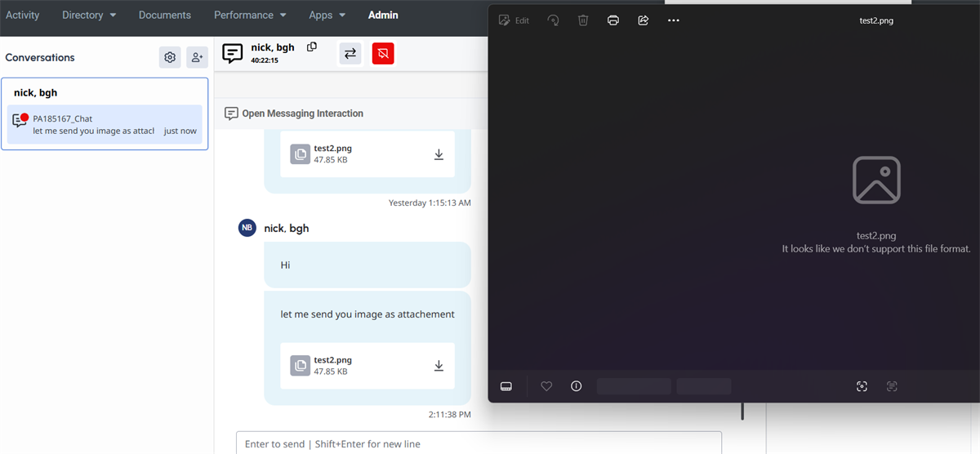The width and height of the screenshot is (980, 454).
Task: Click test2.png title in Photos viewer
Action: [876, 20]
